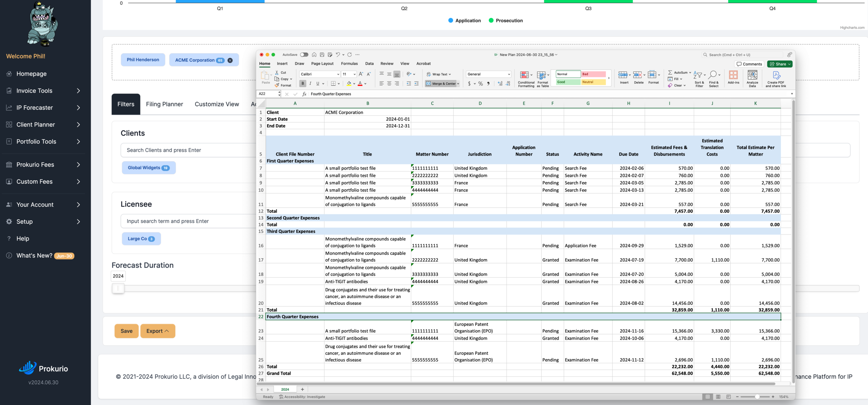Screen dimensions: 868x405
Task: Toggle Wrap Text in the Excel ribbon
Action: click(x=439, y=74)
